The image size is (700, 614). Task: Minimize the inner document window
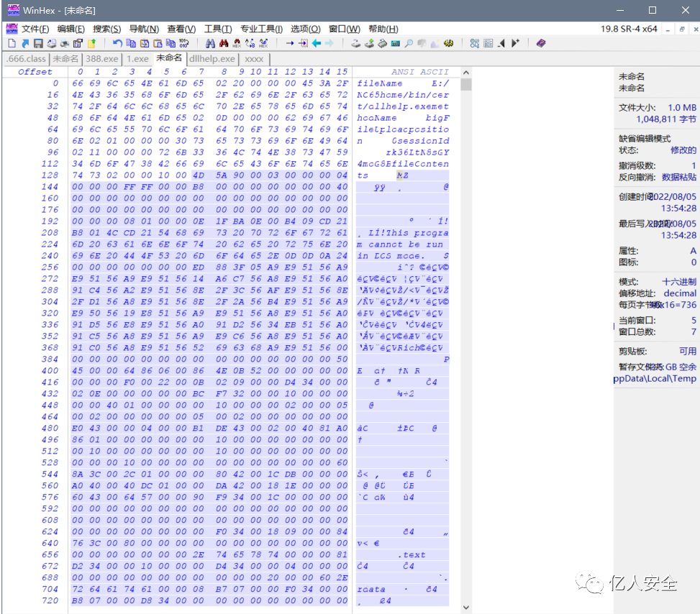tap(668, 29)
